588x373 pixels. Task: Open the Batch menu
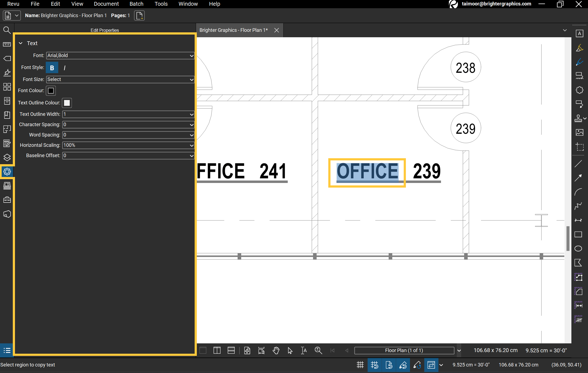pos(136,4)
